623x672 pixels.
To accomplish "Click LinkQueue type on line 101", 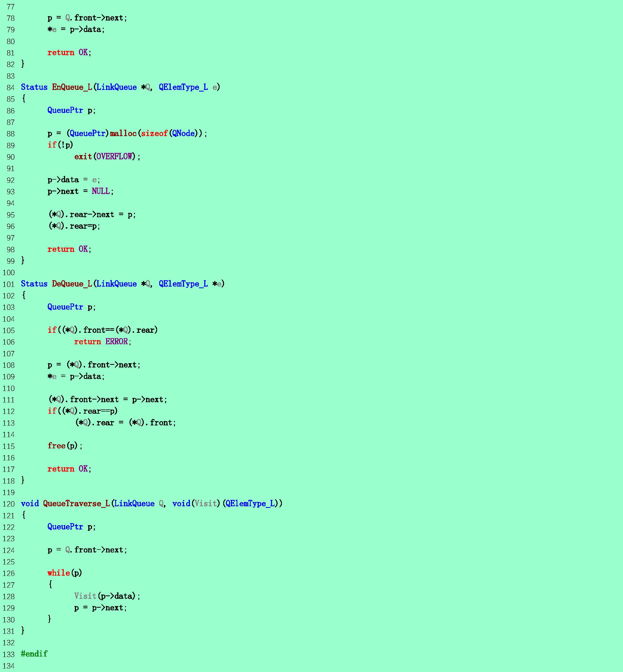I will [117, 284].
